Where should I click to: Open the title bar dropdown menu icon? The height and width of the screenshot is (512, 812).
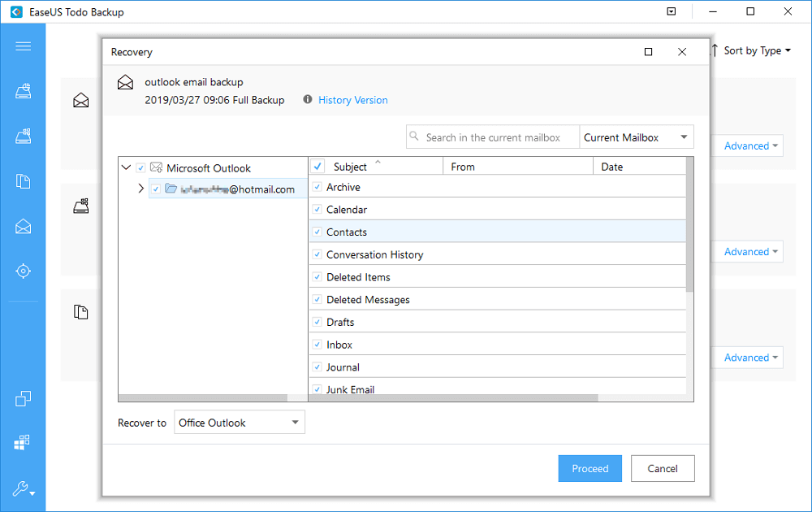tap(672, 11)
